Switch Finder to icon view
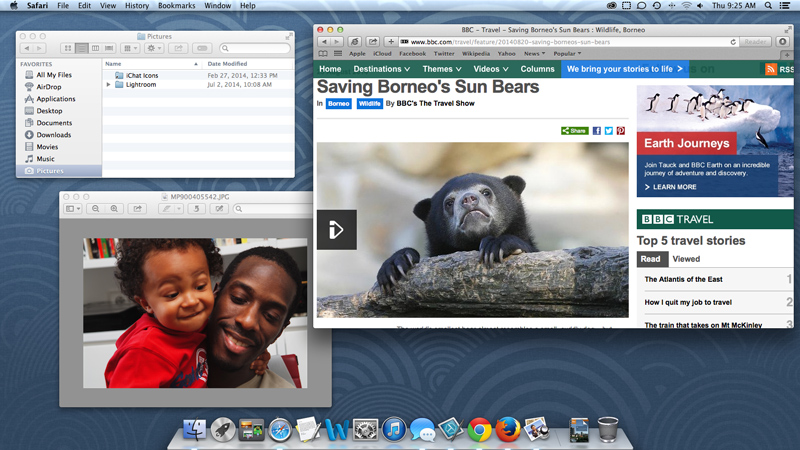800x450 pixels. [x=67, y=48]
